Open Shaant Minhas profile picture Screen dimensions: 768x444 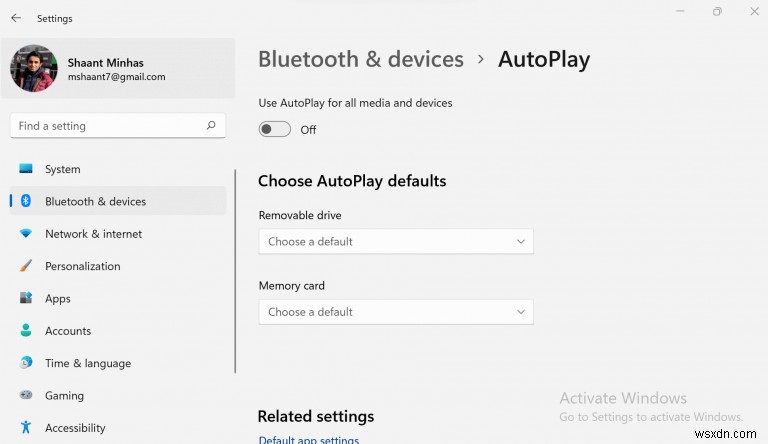tap(33, 68)
